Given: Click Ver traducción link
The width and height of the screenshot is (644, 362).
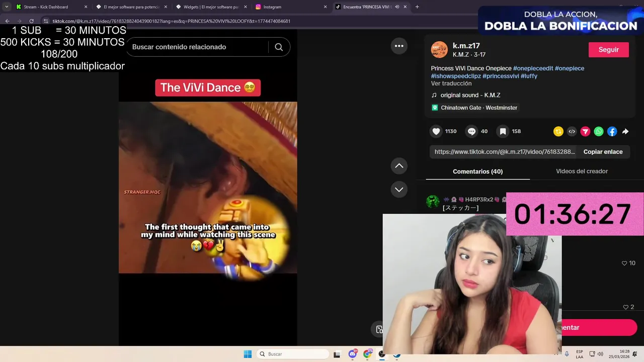Looking at the screenshot, I should (x=451, y=83).
